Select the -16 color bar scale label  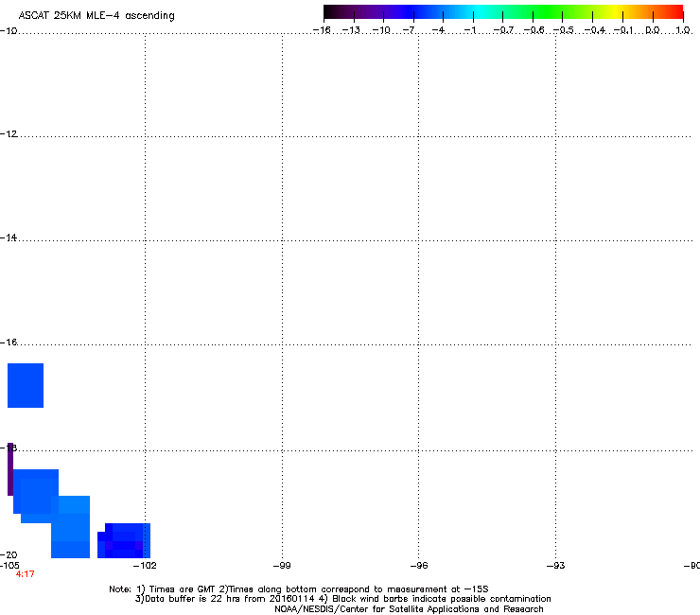point(322,30)
